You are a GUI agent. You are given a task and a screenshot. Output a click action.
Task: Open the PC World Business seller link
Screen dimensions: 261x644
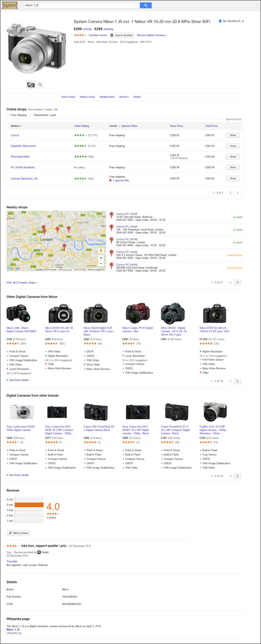pos(22,167)
